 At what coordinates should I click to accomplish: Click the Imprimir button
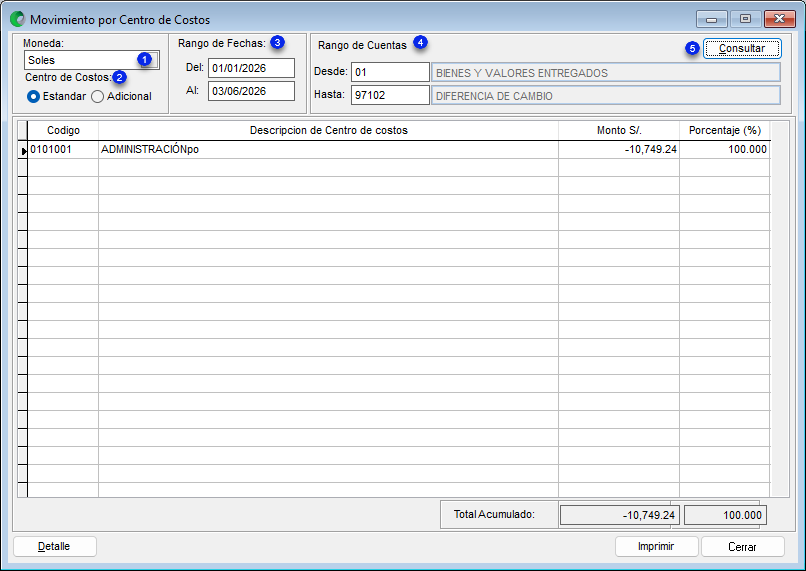656,546
